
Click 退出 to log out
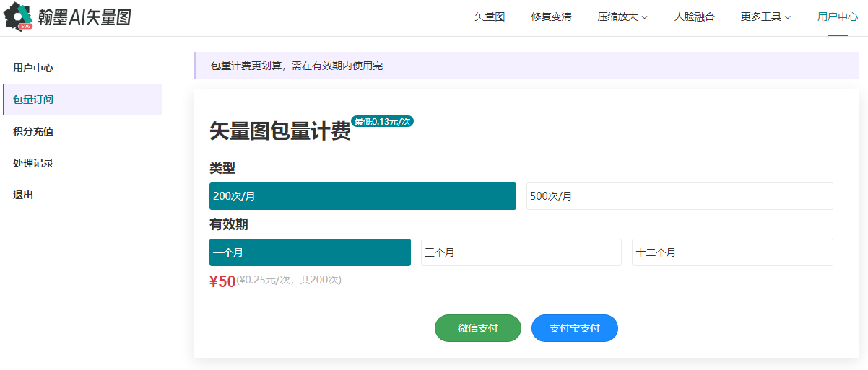coord(23,195)
